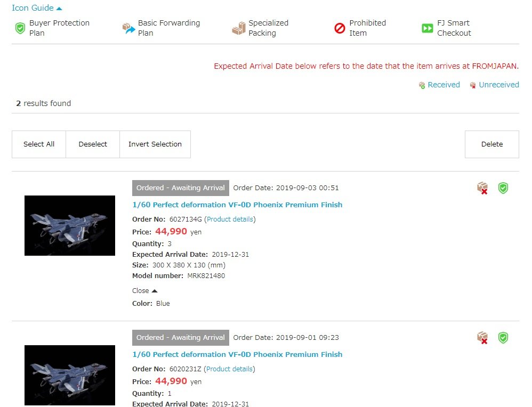
Task: Click buyer protection shield for order 6020231Z
Action: pos(503,337)
